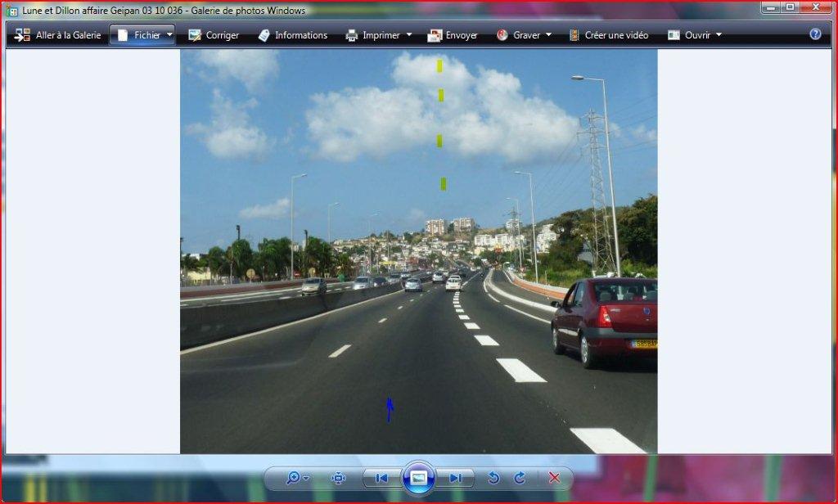Click Envoyer to email the photo
838x504 pixels.
click(453, 35)
